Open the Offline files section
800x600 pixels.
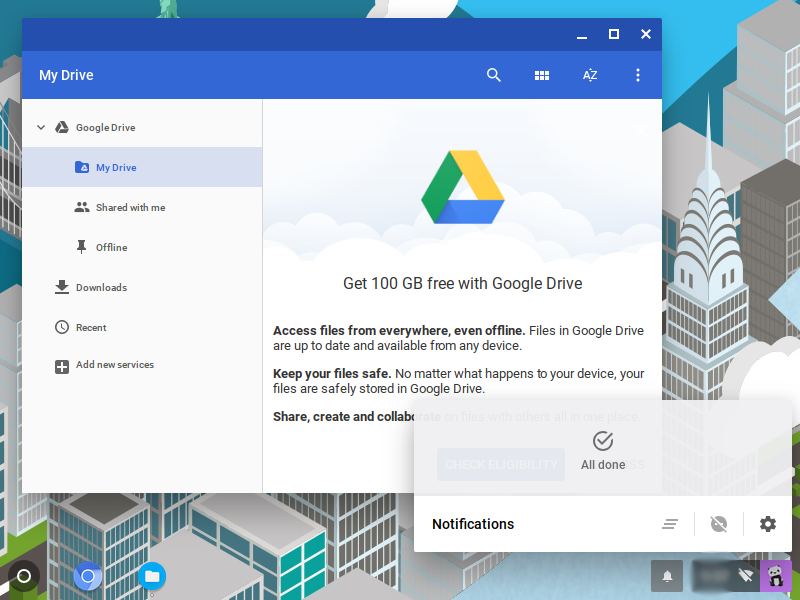(111, 248)
